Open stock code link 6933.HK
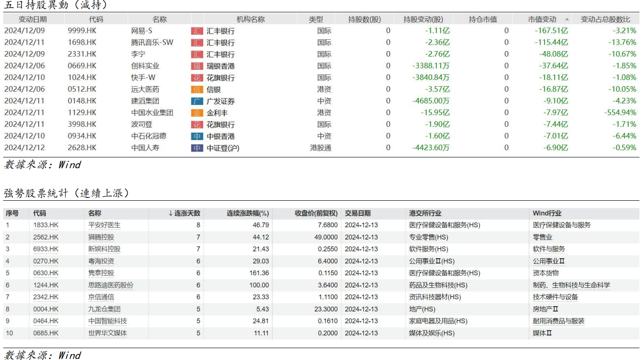Screen dimensions: 644x360 46,249
